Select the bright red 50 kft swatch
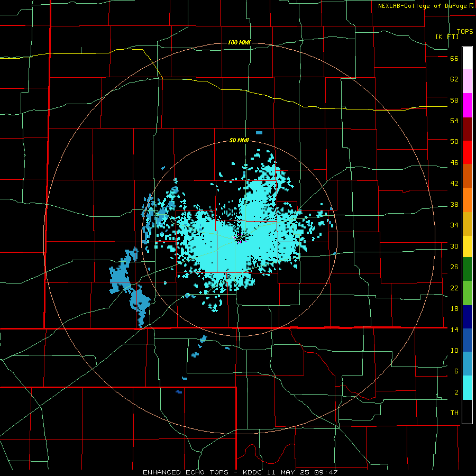Viewport: 476px width, 476px height. tap(467, 152)
